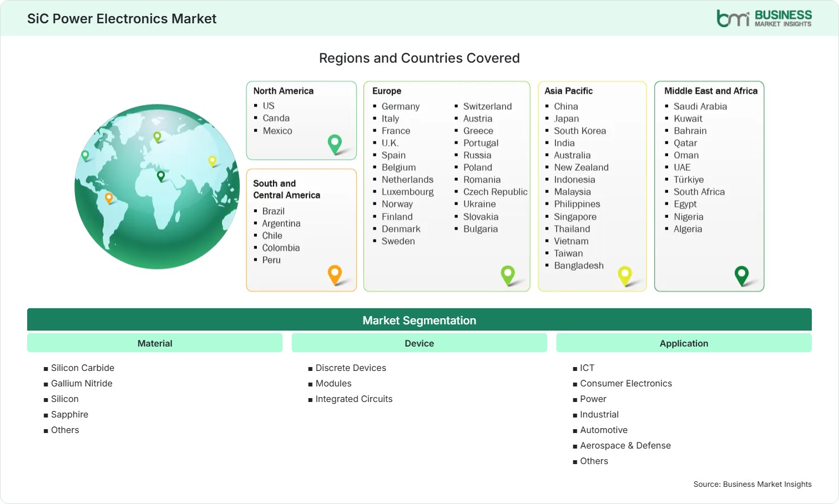Screen dimensions: 839x504
Task: Click 'Mexico' in North America list
Action: (x=277, y=131)
